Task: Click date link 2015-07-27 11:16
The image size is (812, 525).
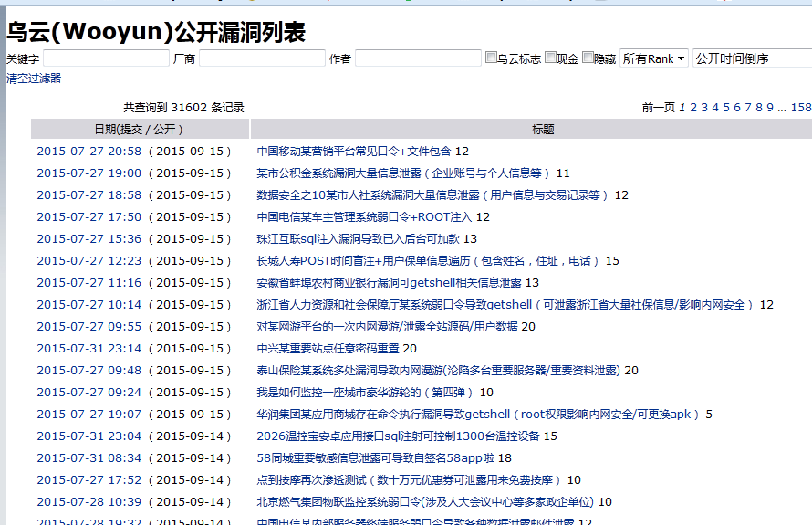Action: click(89, 282)
